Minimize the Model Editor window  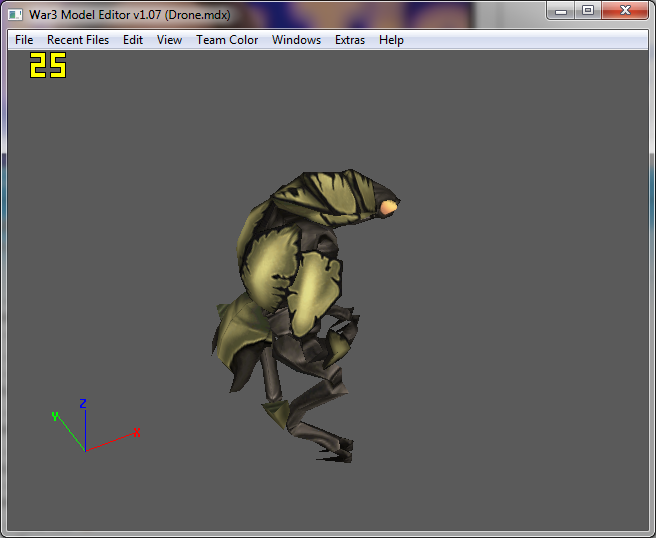[561, 10]
